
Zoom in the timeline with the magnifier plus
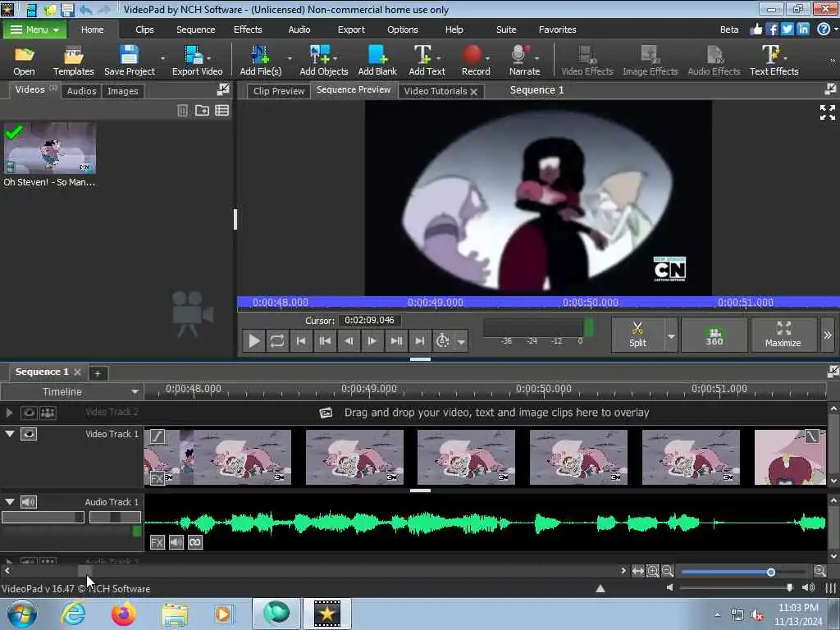819,571
